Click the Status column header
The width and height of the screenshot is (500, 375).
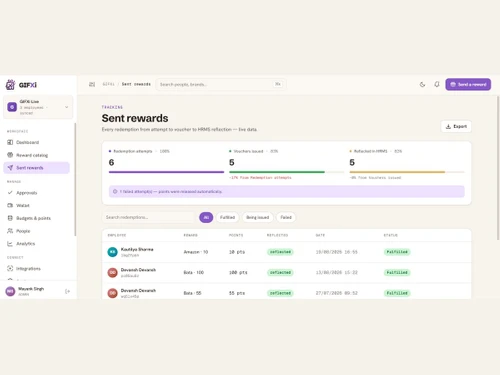tap(391, 235)
